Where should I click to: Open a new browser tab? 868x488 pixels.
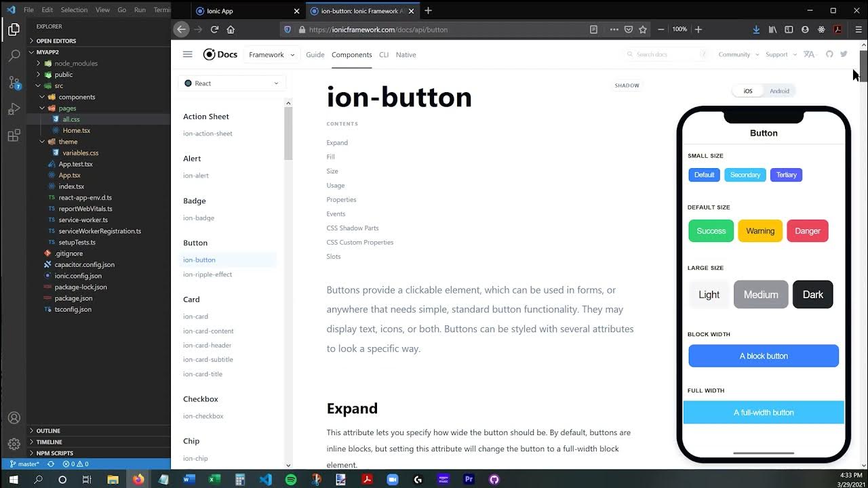[x=428, y=11]
